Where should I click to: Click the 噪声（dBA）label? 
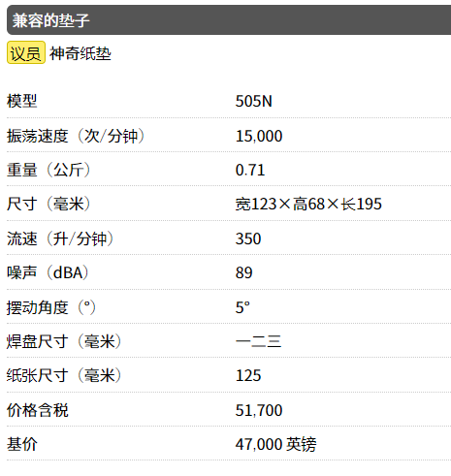tap(48, 273)
